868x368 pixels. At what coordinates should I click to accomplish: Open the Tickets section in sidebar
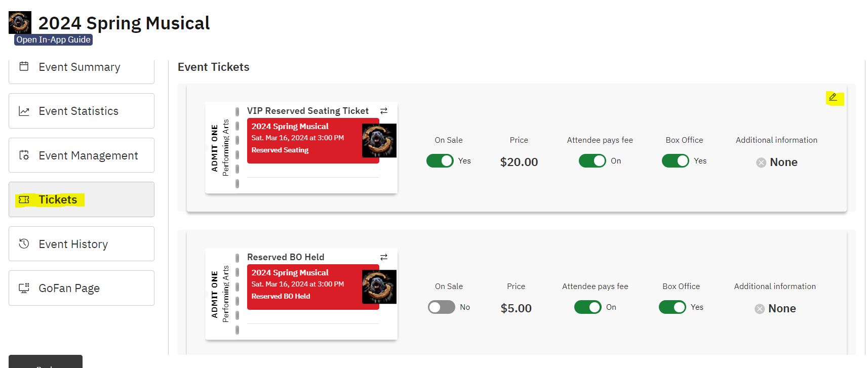tap(57, 199)
